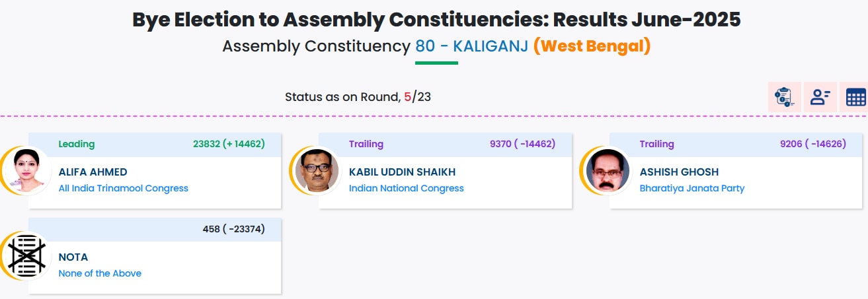868x299 pixels.
Task: Click the Status as on Round 5/23 text
Action: tap(358, 97)
